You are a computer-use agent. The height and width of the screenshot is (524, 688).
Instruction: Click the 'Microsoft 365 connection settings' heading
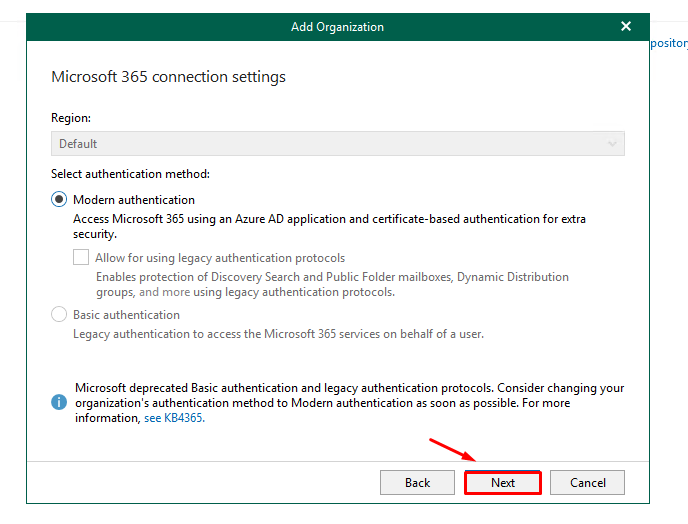[x=168, y=77]
